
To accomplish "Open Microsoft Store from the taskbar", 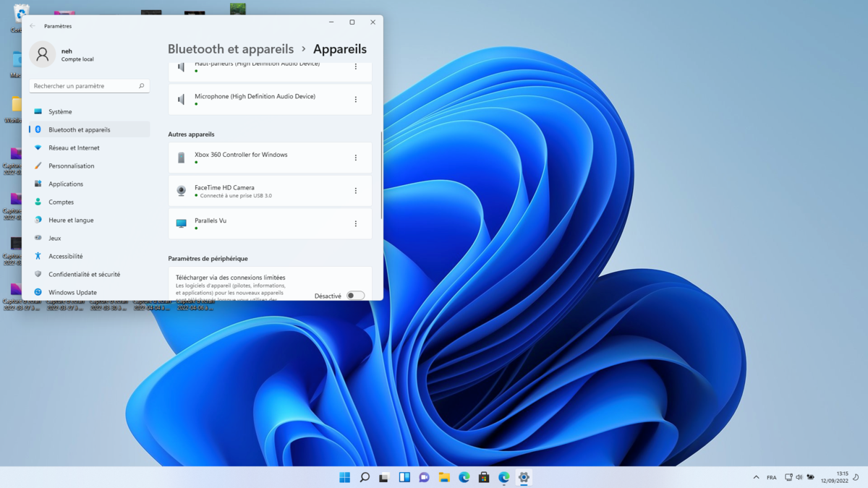I will (484, 477).
